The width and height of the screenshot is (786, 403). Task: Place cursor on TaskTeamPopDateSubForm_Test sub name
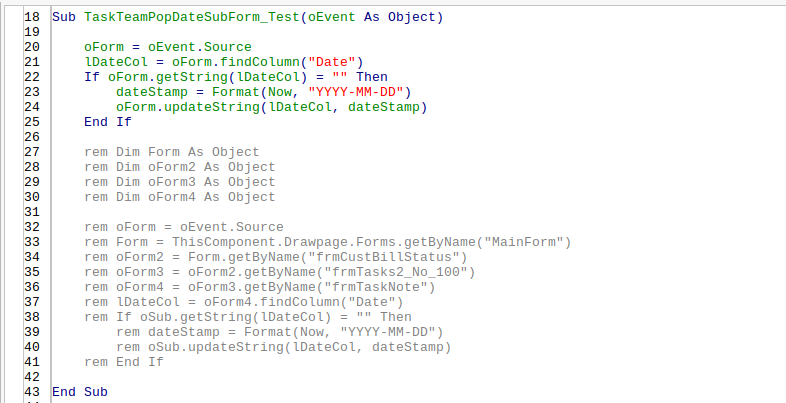pyautogui.click(x=192, y=17)
